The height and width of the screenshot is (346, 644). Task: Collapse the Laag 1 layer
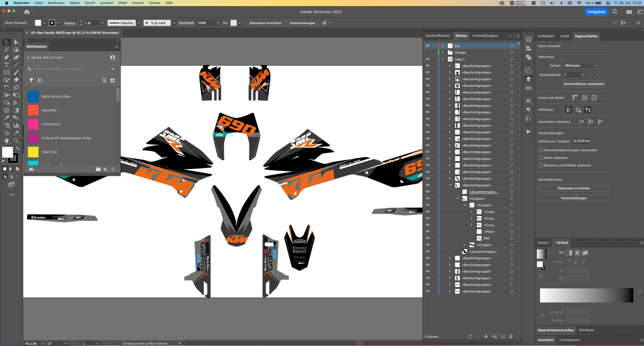pos(443,59)
